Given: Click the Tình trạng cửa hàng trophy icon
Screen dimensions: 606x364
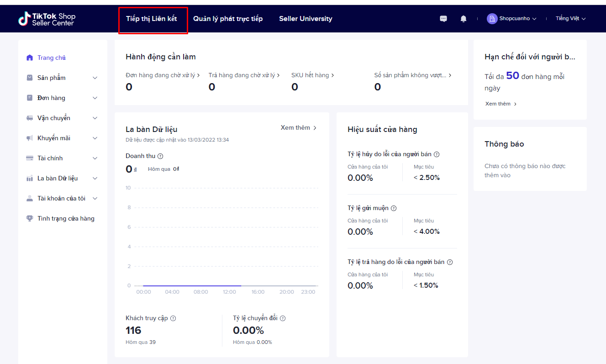Looking at the screenshot, I should pyautogui.click(x=30, y=218).
